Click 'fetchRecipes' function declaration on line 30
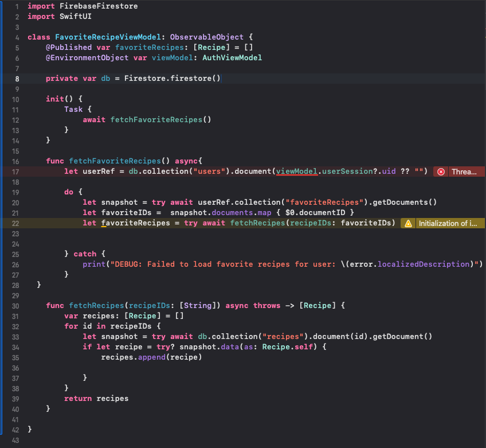This screenshot has height=448, width=486. pyautogui.click(x=96, y=305)
